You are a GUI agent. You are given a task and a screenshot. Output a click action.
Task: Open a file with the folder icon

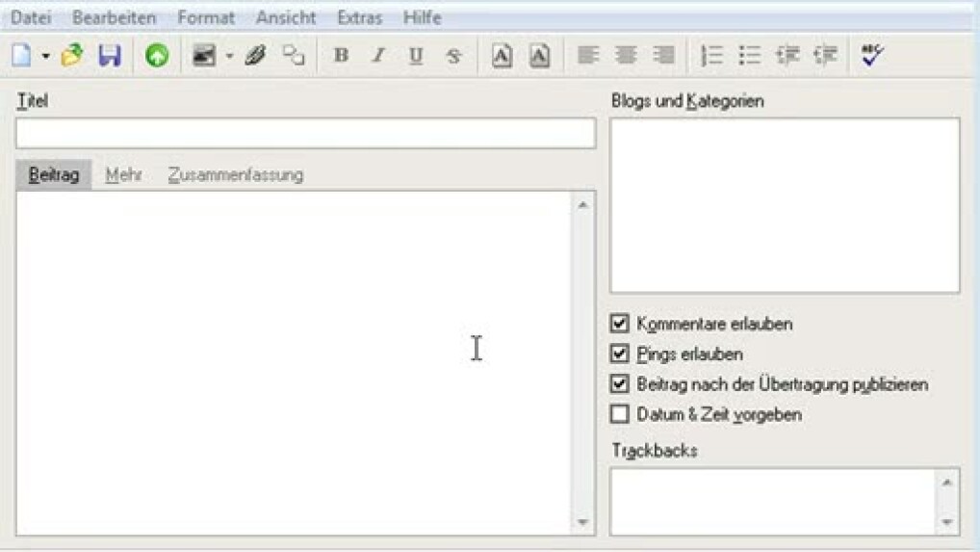pyautogui.click(x=72, y=56)
